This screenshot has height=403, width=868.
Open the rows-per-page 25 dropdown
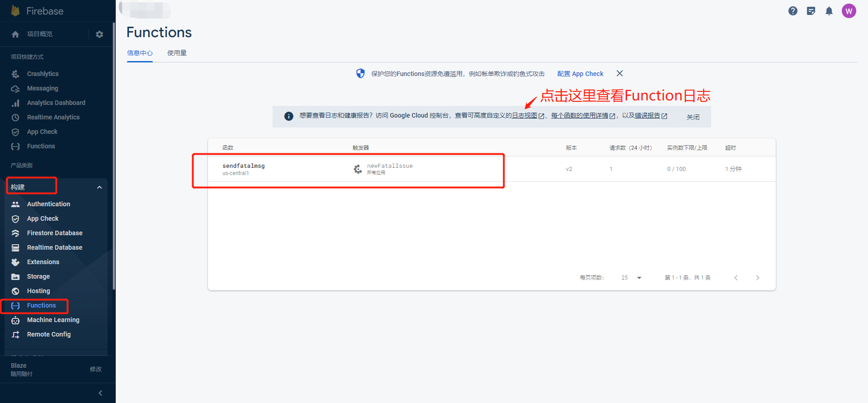pyautogui.click(x=632, y=278)
